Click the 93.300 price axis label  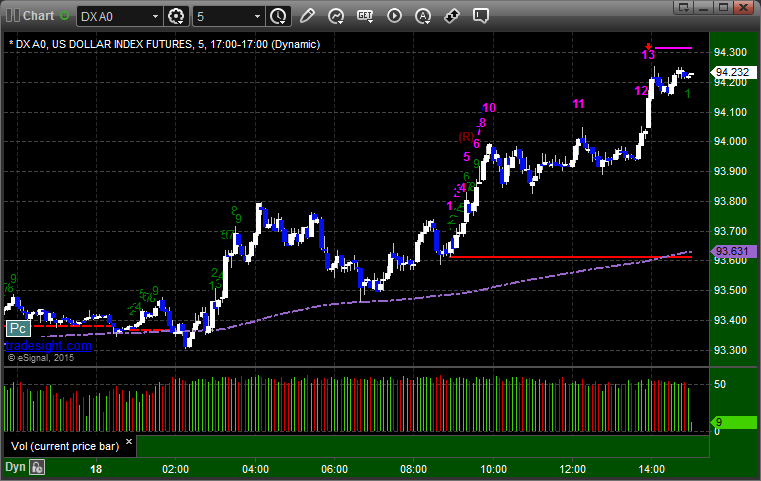[730, 350]
